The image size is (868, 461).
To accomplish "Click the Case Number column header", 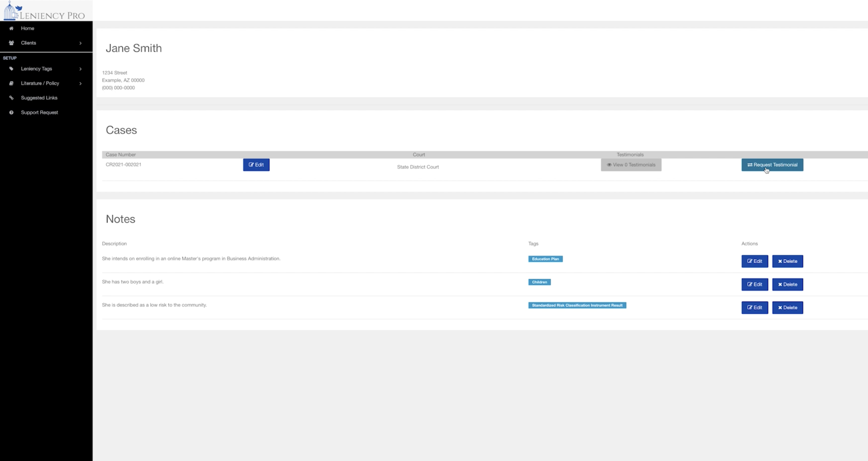I will point(121,155).
